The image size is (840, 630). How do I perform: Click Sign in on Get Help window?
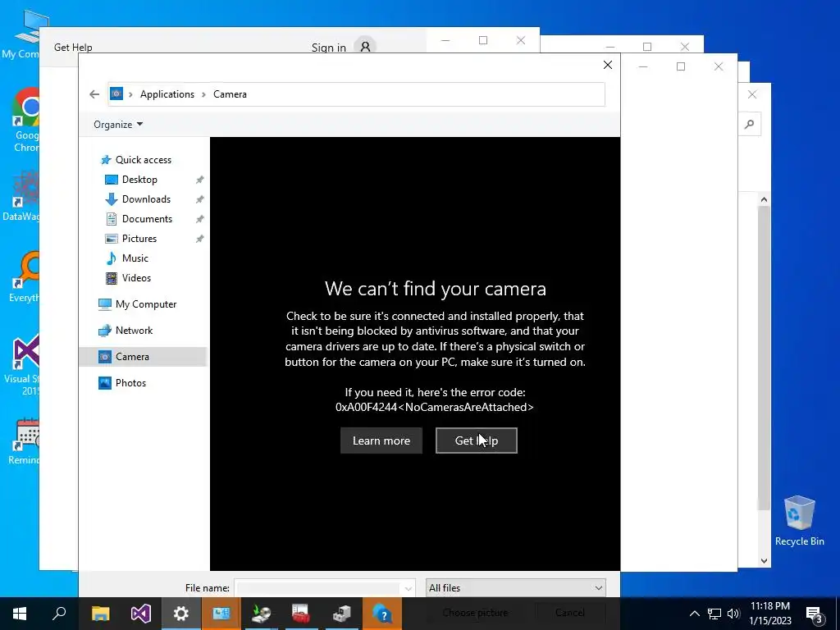pyautogui.click(x=328, y=47)
